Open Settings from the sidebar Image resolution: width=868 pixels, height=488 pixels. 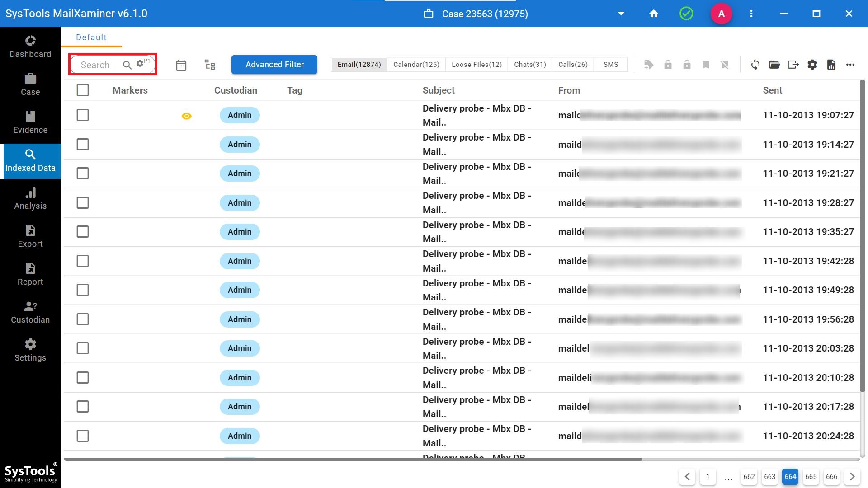pos(30,351)
